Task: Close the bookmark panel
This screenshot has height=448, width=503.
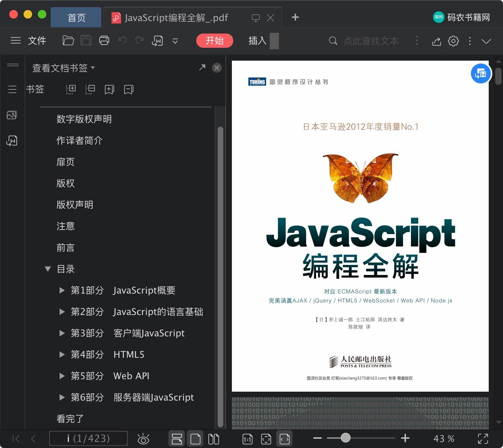Action: click(217, 68)
